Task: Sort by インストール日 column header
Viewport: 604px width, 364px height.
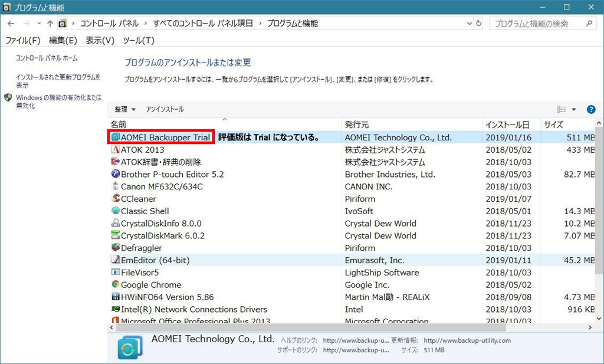Action: [x=511, y=124]
